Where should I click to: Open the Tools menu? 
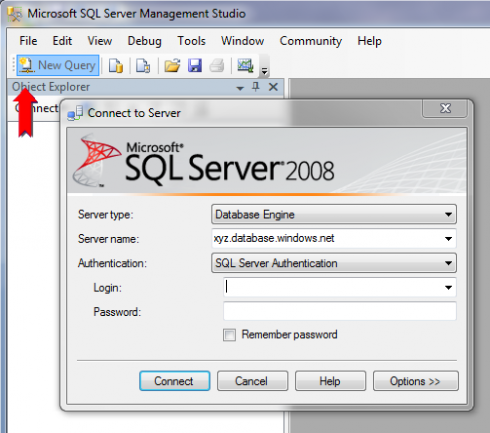191,41
